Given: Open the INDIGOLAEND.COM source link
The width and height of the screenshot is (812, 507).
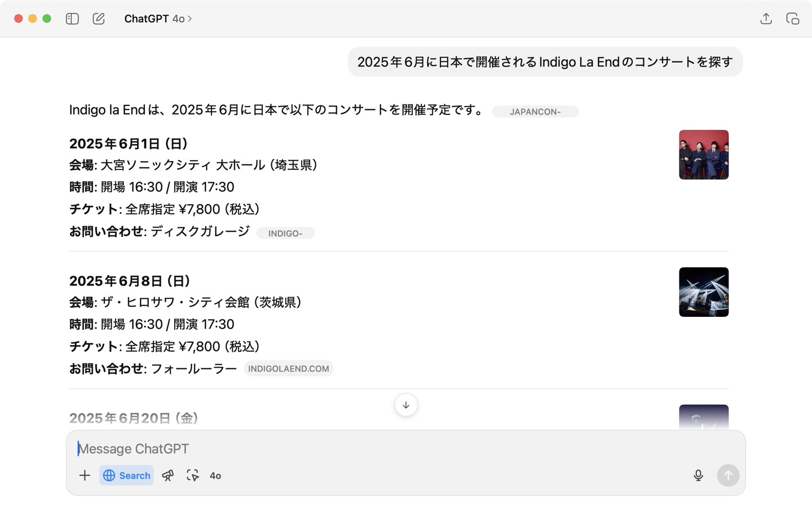Looking at the screenshot, I should pyautogui.click(x=288, y=369).
